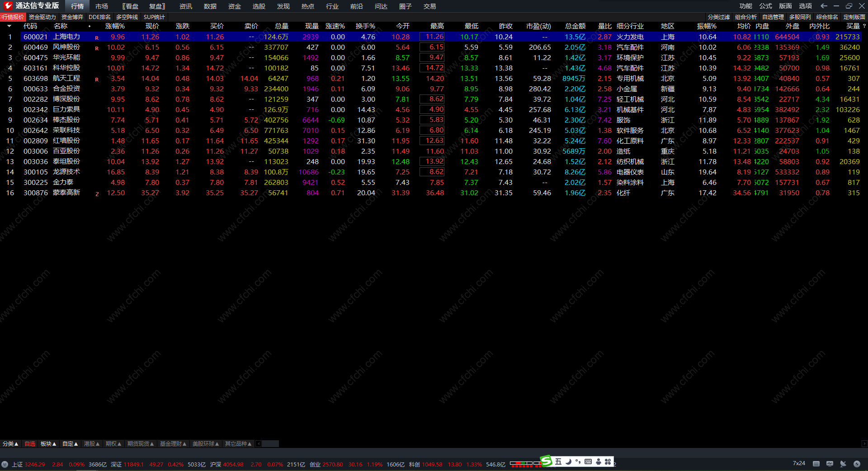Expand the 其它品种 menu
The height and width of the screenshot is (471, 868).
(238, 444)
